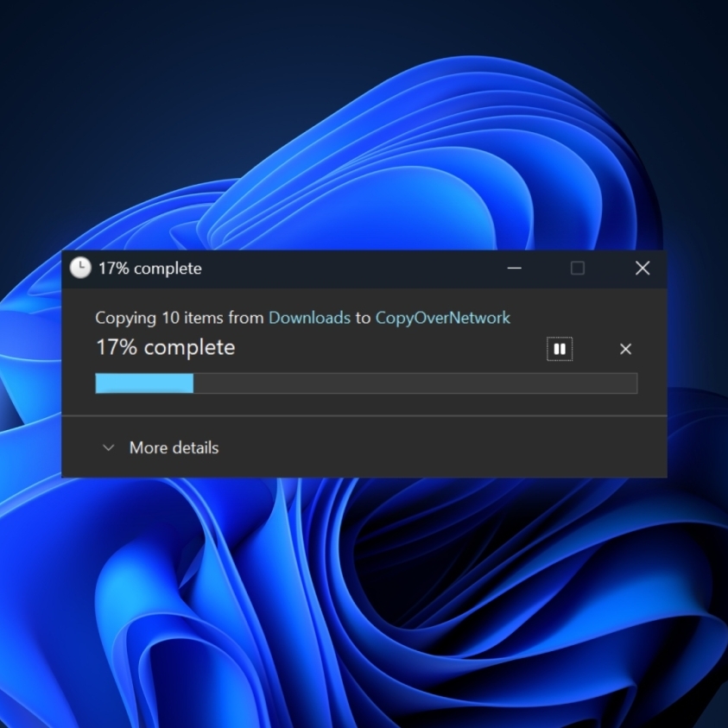Cancel the copy using the X beside pause
Viewport: 728px width, 728px height.
626,349
